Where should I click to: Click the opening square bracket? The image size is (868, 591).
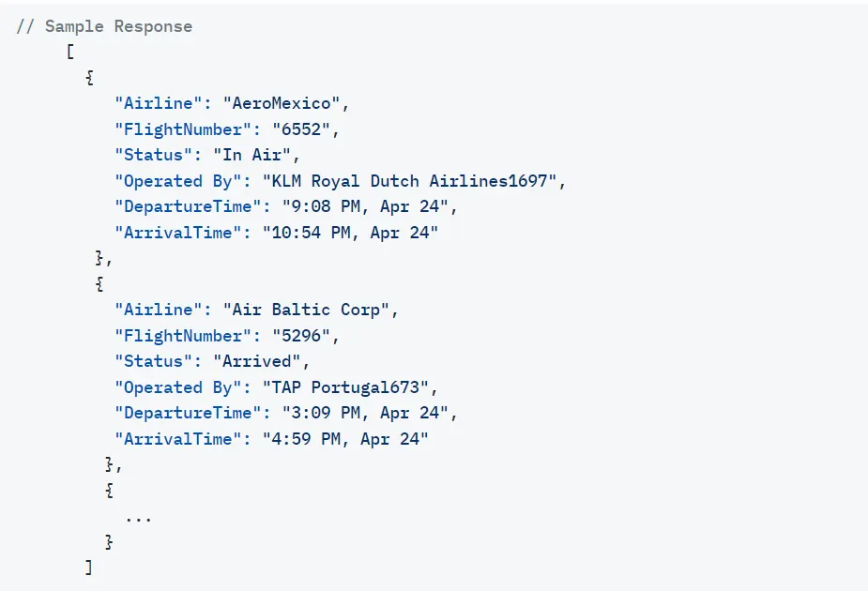pos(70,52)
